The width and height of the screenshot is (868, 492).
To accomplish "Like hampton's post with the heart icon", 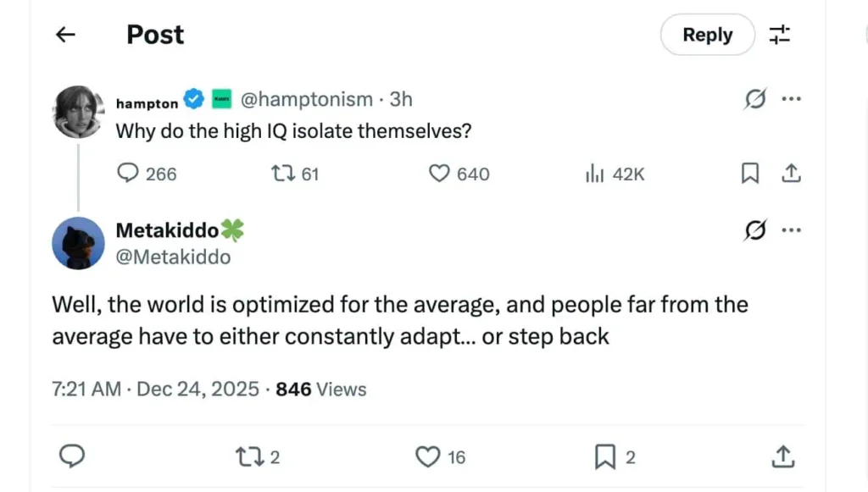I will (437, 173).
